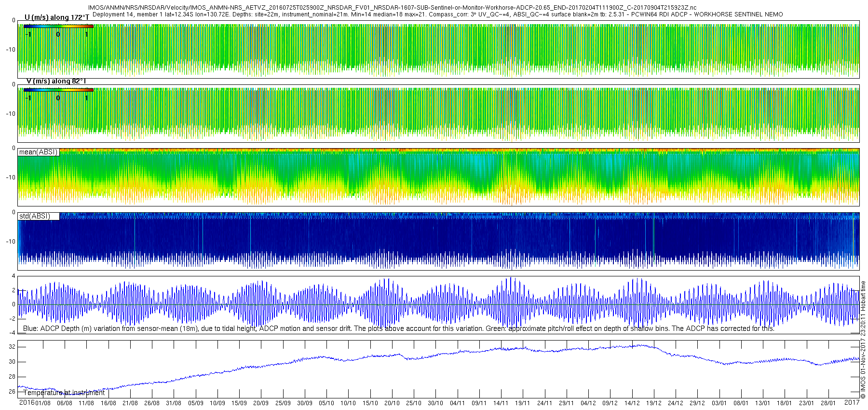Click the '-10' depth tick on std(ABSI) panel
This screenshot has height=410, width=868.
click(x=11, y=242)
